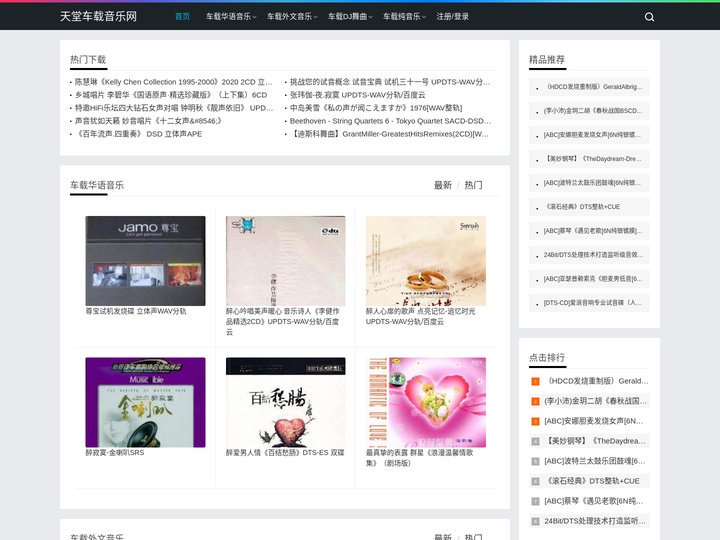Viewport: 720px width, 540px height.
Task: Expand the 车载华语音乐 nav dropdown
Action: coord(231,17)
